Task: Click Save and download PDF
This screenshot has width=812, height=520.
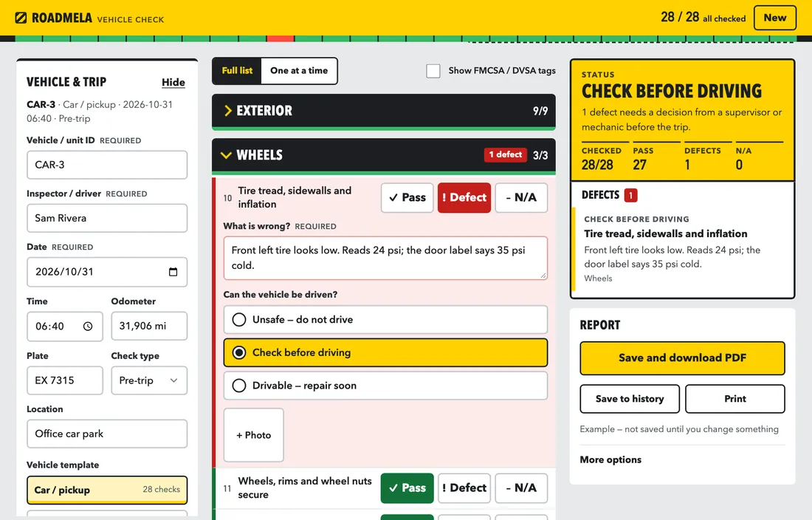Action: (682, 358)
